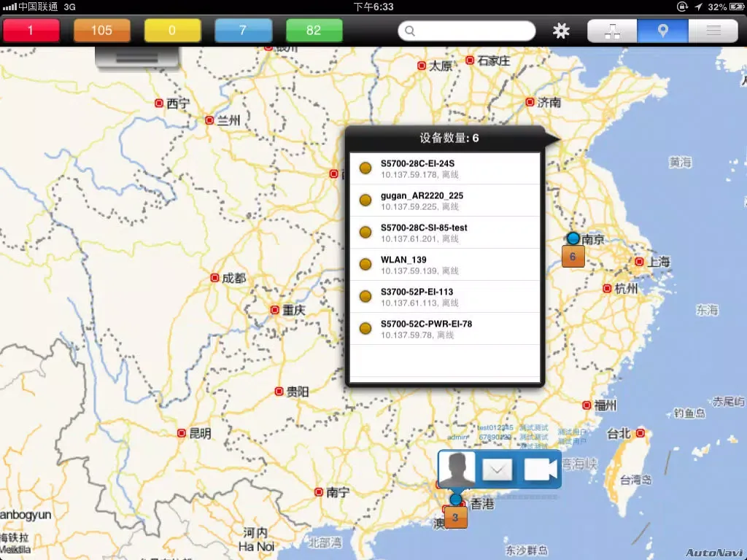Select the map pin view tab
Image resolution: width=747 pixels, height=560 pixels.
[x=662, y=31]
